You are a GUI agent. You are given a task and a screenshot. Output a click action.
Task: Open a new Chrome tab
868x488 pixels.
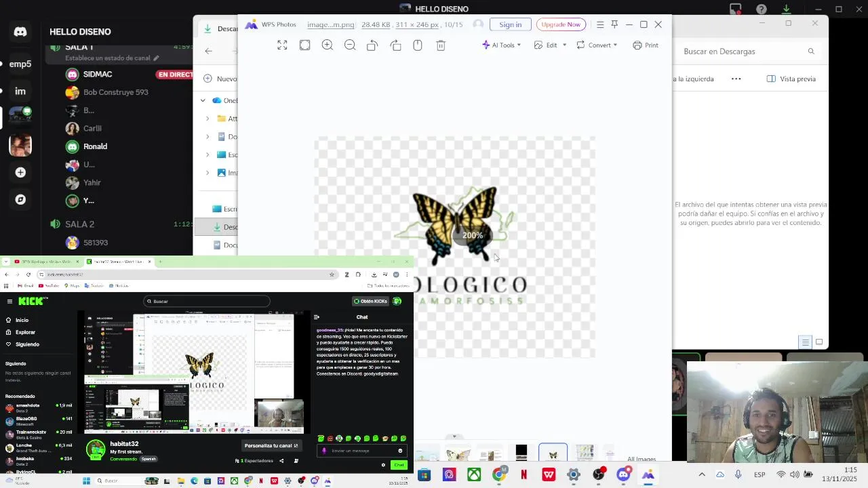click(159, 262)
